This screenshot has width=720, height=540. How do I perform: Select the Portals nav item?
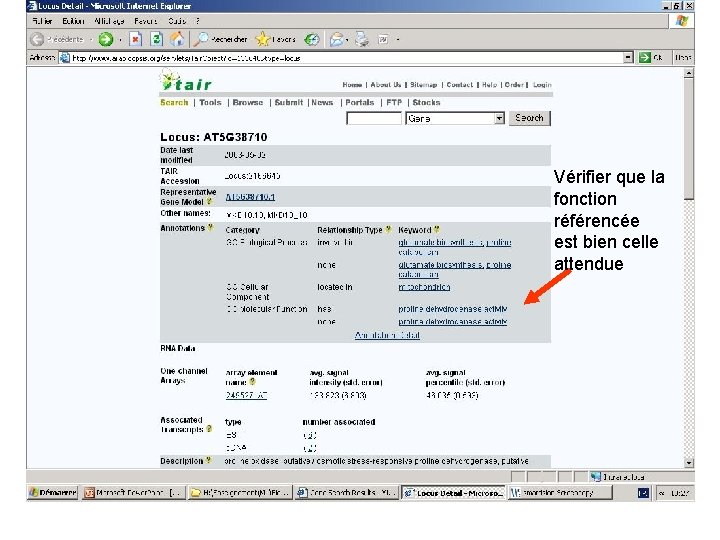(x=360, y=102)
